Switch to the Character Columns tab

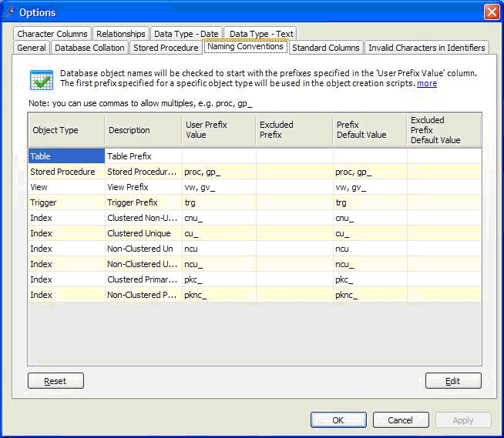(x=52, y=34)
